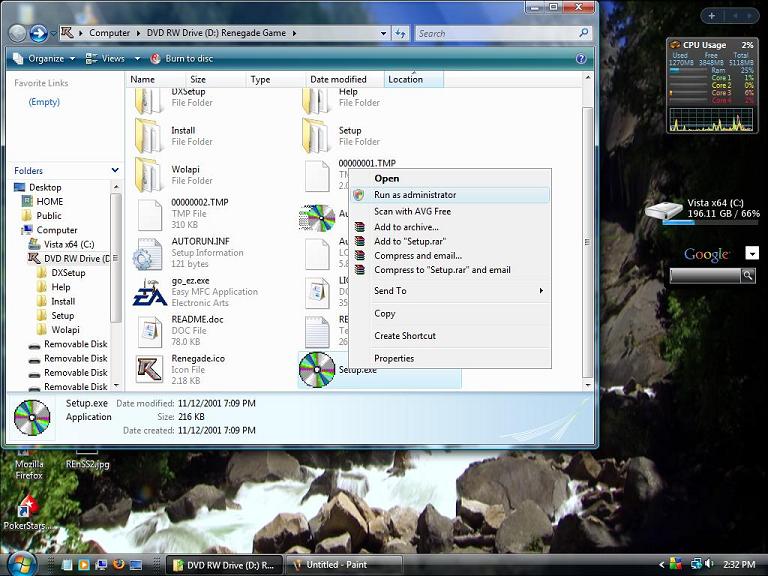Open the explorer Help question mark icon
Image resolution: width=768 pixels, height=576 pixels.
pyautogui.click(x=581, y=59)
